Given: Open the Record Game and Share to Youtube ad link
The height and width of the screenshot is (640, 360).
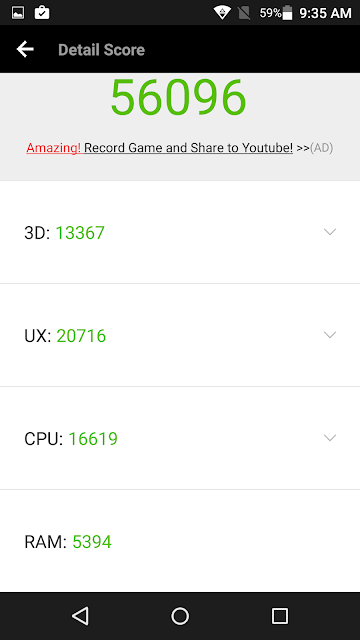Looking at the screenshot, I should point(188,148).
